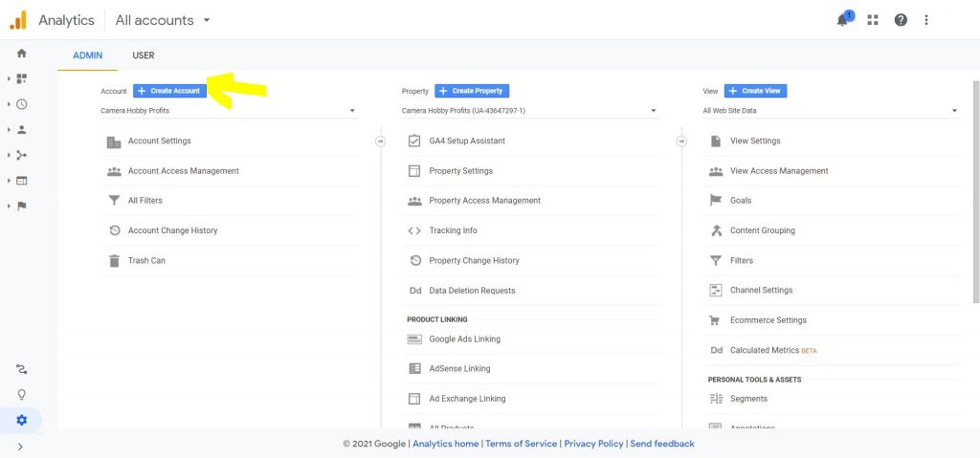Click the Admin gear icon
The width and height of the screenshot is (980, 458).
pos(22,420)
